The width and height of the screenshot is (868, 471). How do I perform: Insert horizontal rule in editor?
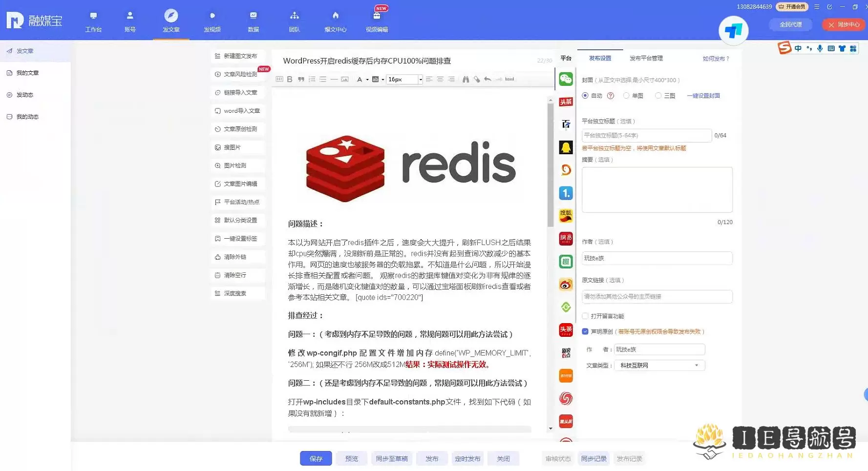pyautogui.click(x=334, y=79)
